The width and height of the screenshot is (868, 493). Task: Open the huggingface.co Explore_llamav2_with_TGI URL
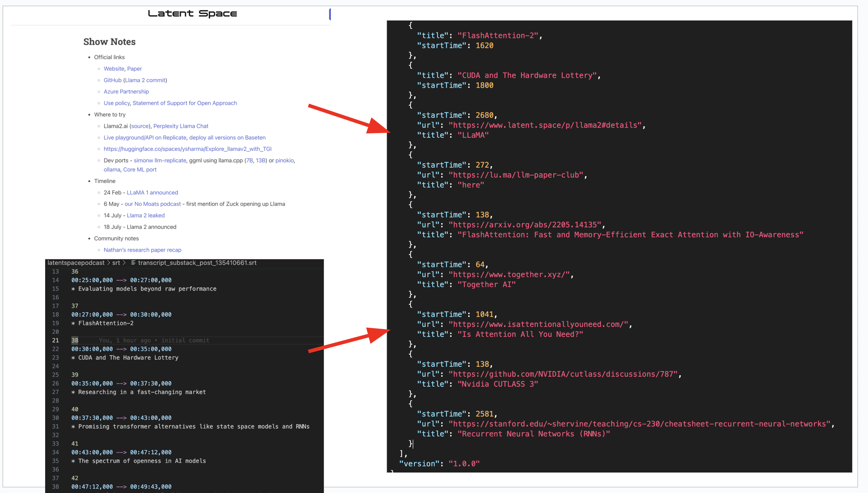coord(187,149)
